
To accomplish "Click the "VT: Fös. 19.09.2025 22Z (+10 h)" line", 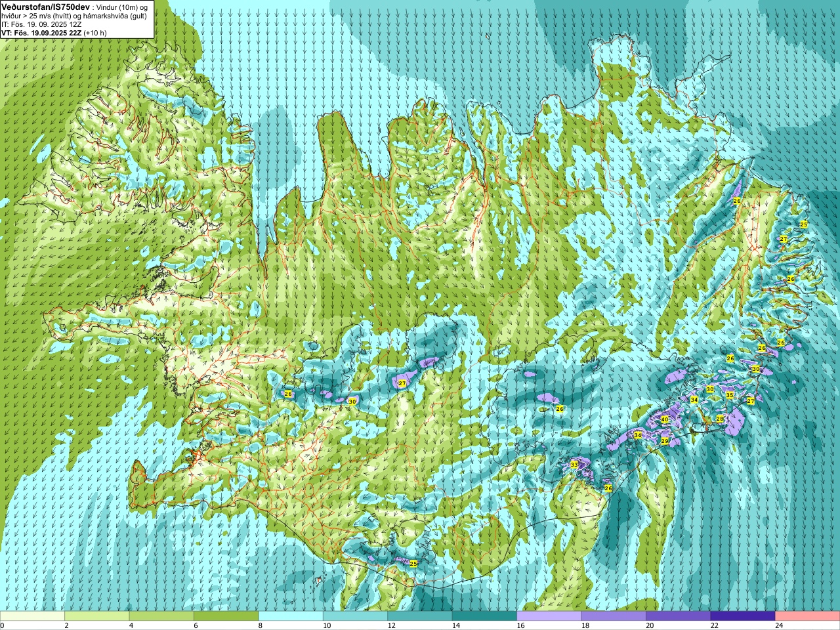I will pos(54,33).
